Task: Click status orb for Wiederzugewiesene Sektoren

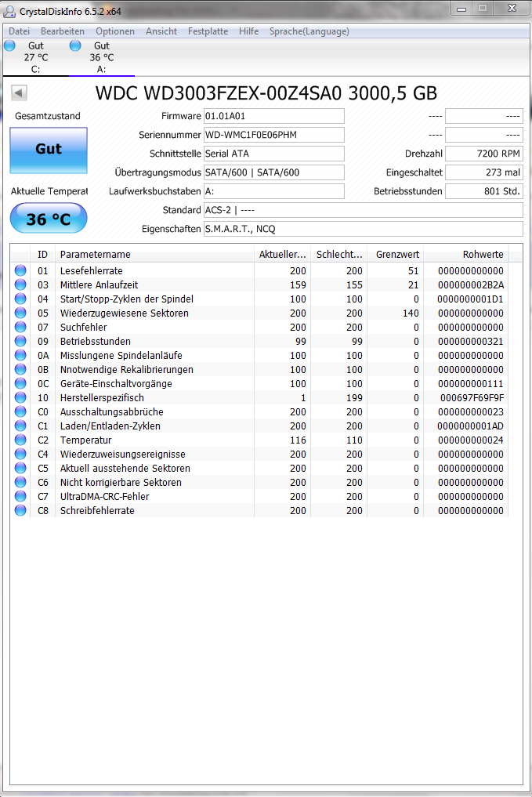Action: (x=20, y=313)
